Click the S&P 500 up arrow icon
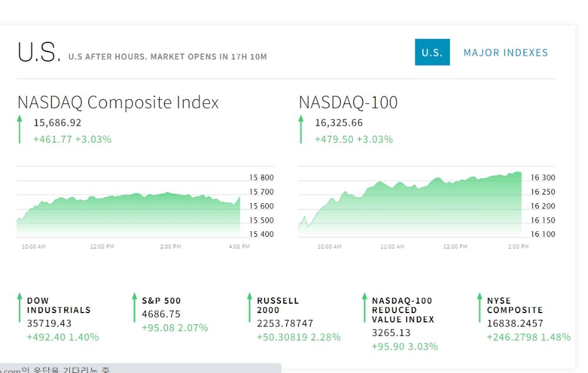Screen dimensions: 588x373 [x=134, y=307]
